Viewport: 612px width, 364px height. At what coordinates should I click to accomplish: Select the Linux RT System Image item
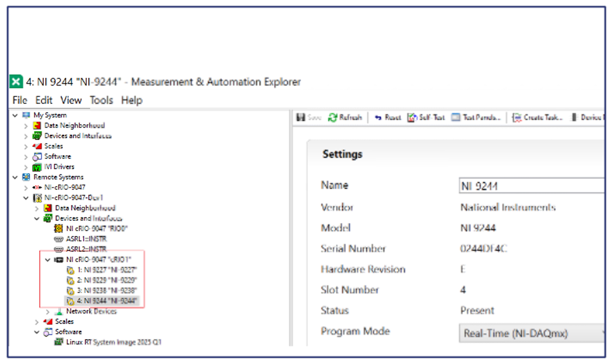coord(113,342)
